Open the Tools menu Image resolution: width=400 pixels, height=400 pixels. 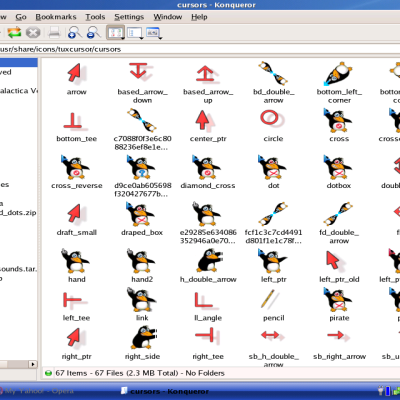pyautogui.click(x=95, y=17)
